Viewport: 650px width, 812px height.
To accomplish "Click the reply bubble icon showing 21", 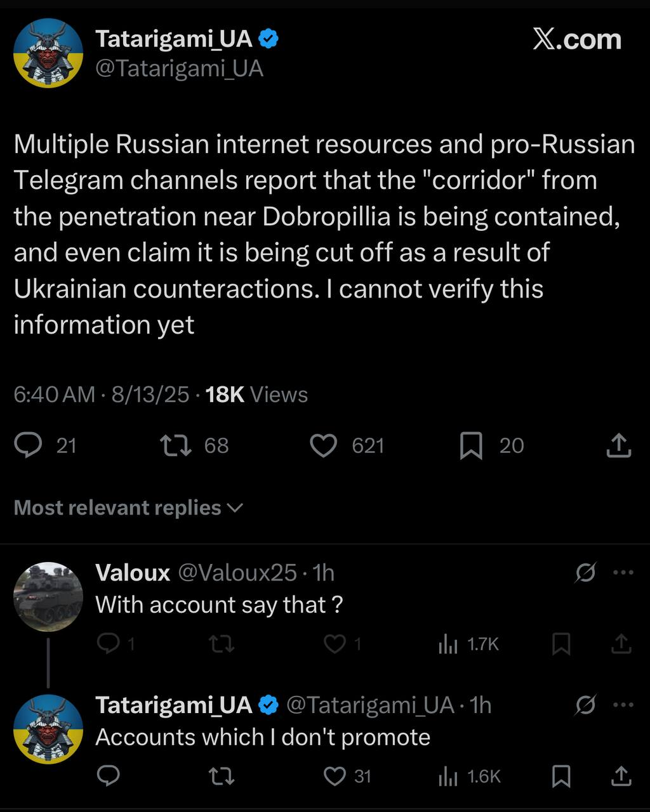I will [29, 445].
